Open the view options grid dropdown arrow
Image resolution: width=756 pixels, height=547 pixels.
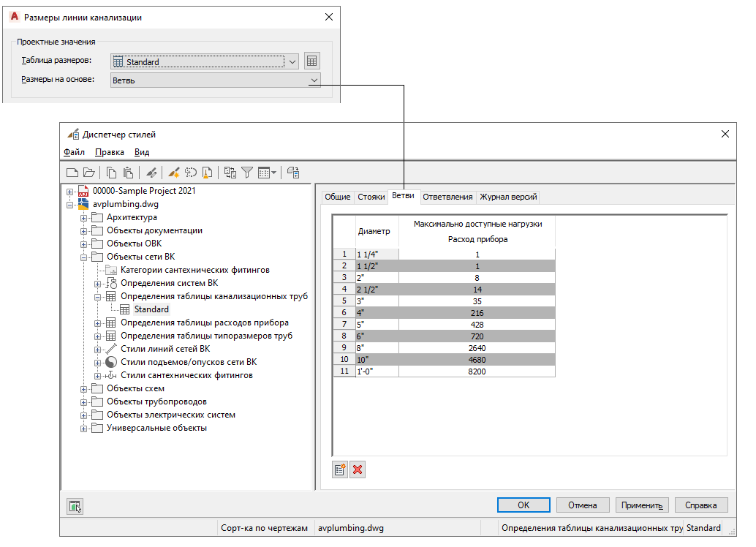click(274, 173)
